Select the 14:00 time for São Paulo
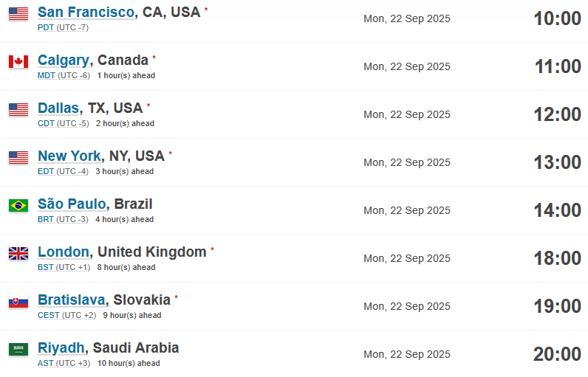 (x=557, y=210)
